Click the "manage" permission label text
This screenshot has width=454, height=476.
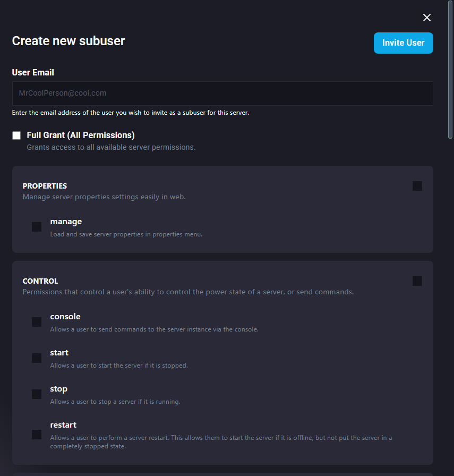[66, 222]
